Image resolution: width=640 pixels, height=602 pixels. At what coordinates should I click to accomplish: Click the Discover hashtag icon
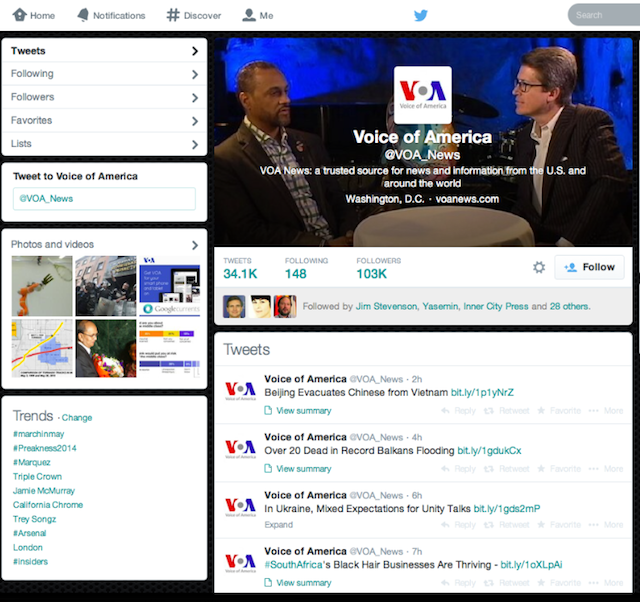pos(173,15)
